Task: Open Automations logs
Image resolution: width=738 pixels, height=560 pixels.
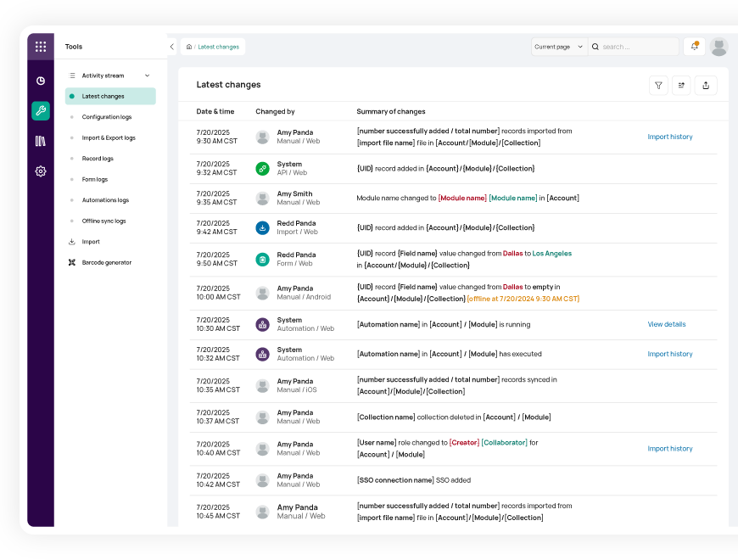Action: 105,199
